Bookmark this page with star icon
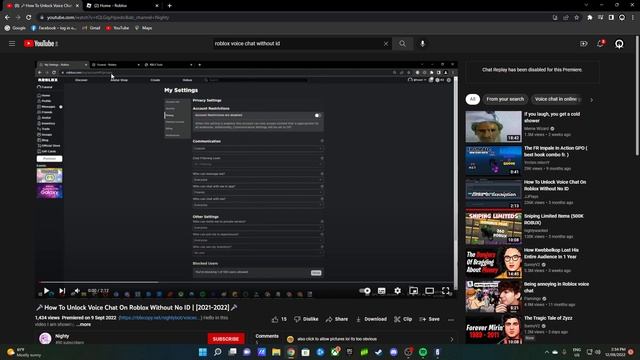Screen dimensions: 640x360 (x=576, y=18)
